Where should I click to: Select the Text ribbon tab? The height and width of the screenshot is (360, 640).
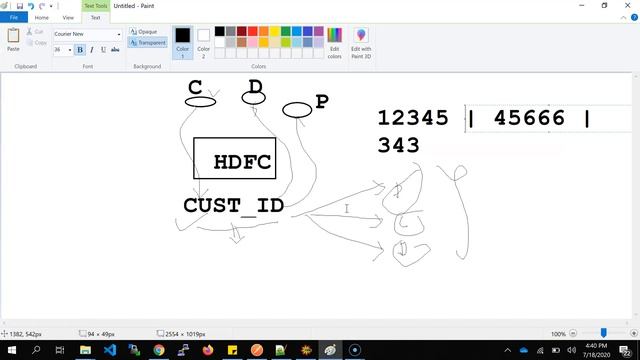(96, 18)
